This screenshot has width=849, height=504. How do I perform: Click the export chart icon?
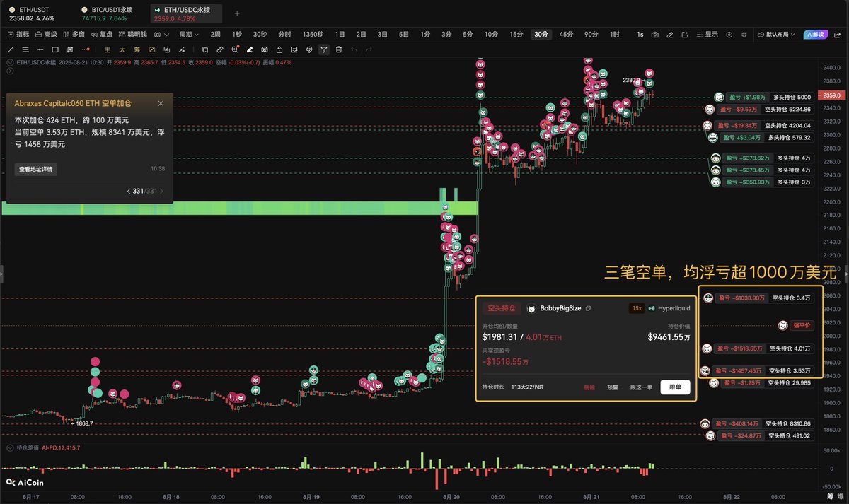click(x=685, y=34)
